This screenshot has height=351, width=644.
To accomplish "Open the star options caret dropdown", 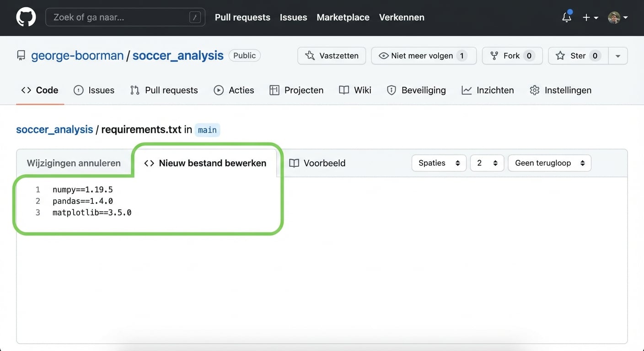I will pyautogui.click(x=617, y=55).
